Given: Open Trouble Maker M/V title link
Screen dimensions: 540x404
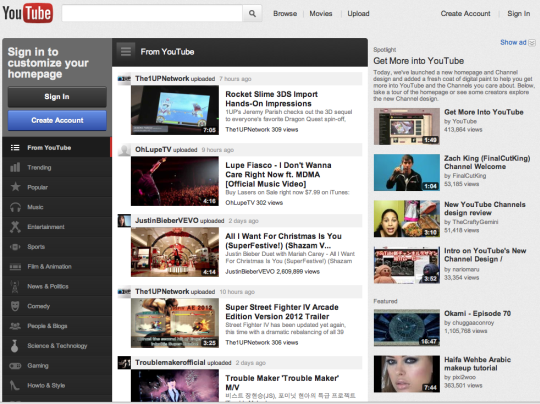Looking at the screenshot, I should tap(282, 383).
